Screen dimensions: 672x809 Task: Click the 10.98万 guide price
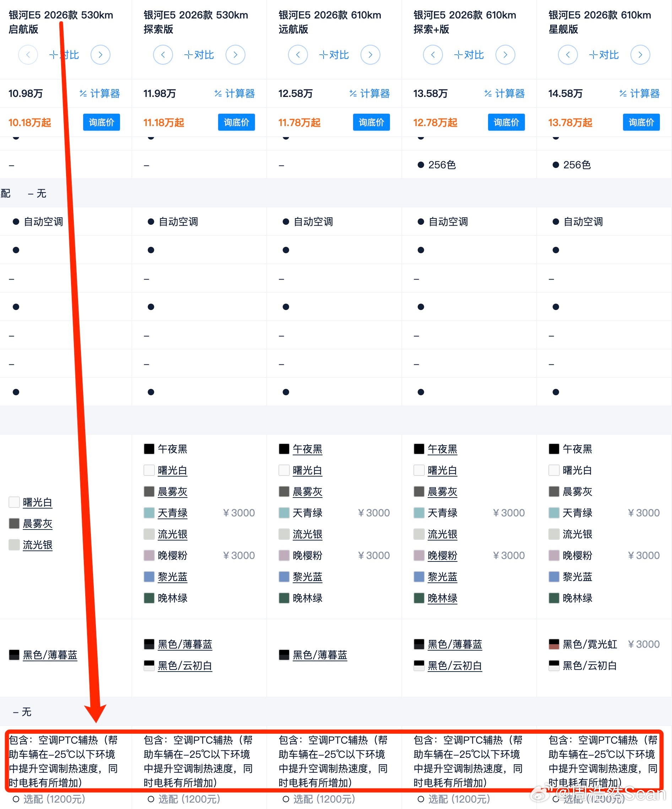pyautogui.click(x=26, y=93)
